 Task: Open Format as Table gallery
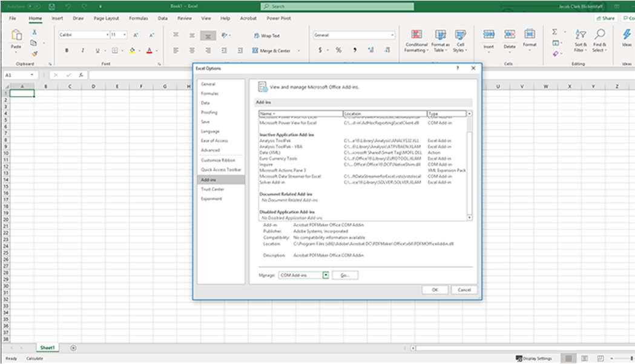coord(440,41)
